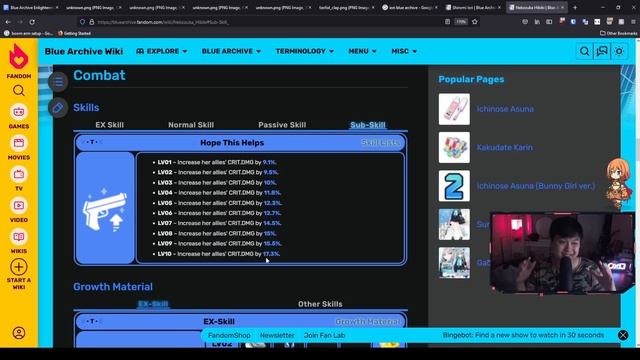Image resolution: width=640 pixels, height=360 pixels.
Task: Open the Blue Archive Wiki title link
Action: [x=84, y=51]
